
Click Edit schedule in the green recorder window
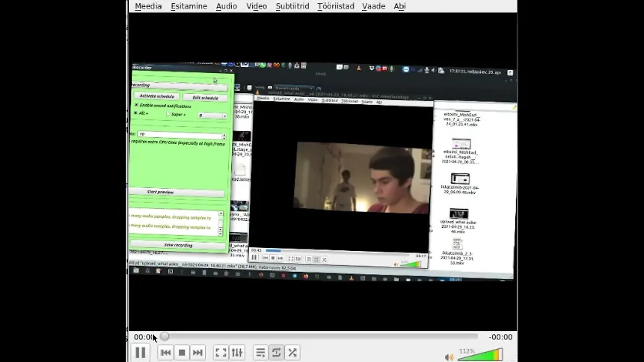pos(205,98)
